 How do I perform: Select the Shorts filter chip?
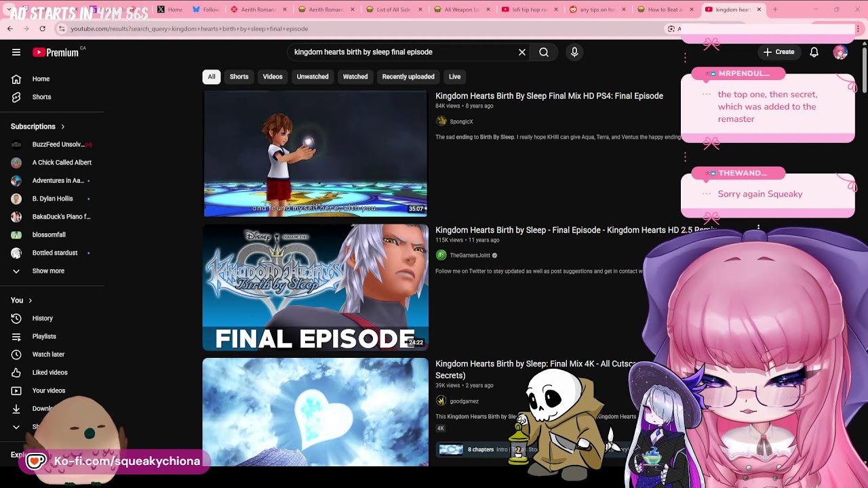pyautogui.click(x=239, y=77)
